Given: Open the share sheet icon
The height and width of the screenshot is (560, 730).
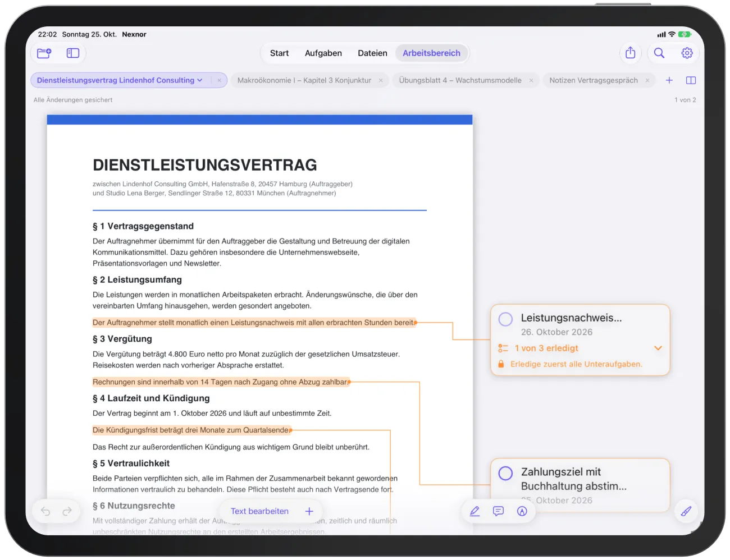Looking at the screenshot, I should [x=631, y=53].
